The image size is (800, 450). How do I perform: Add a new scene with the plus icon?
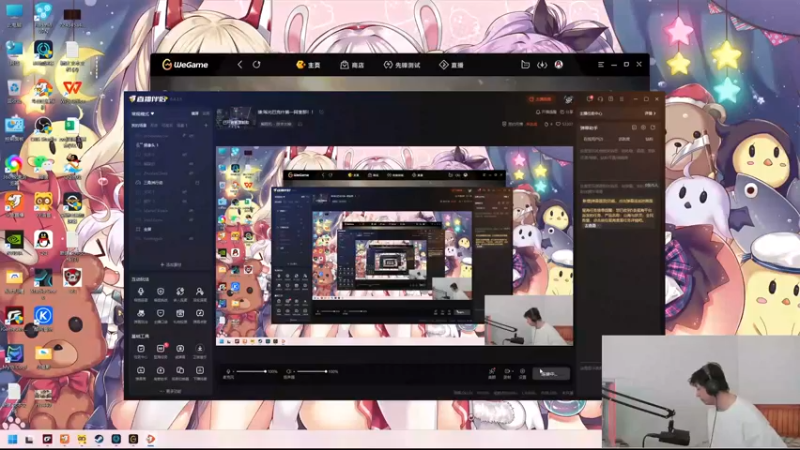tap(206, 125)
